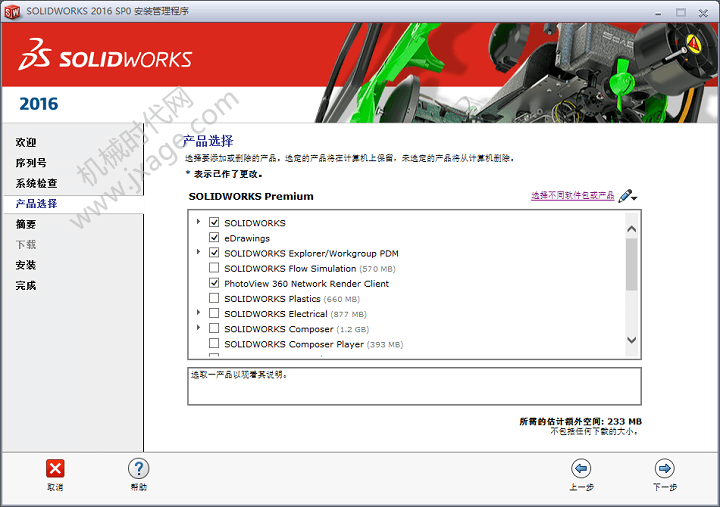This screenshot has width=720, height=507.
Task: Select the 安装 step in sidebar
Action: click(x=26, y=265)
